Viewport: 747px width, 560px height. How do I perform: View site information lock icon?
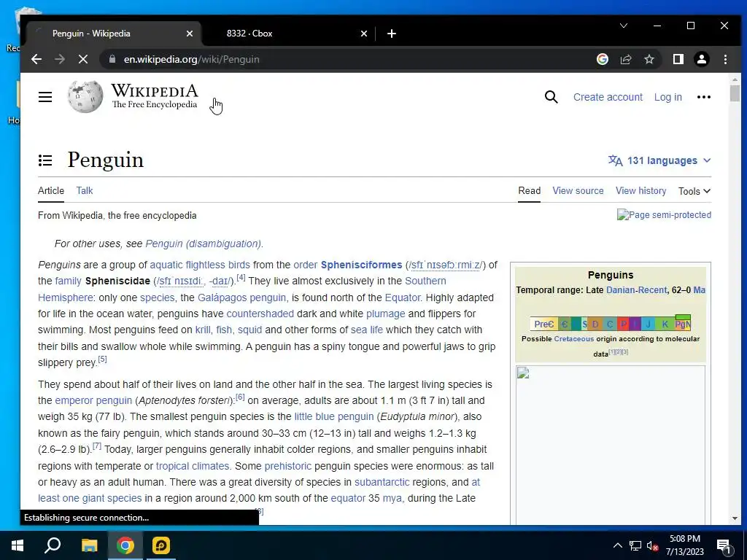point(112,59)
